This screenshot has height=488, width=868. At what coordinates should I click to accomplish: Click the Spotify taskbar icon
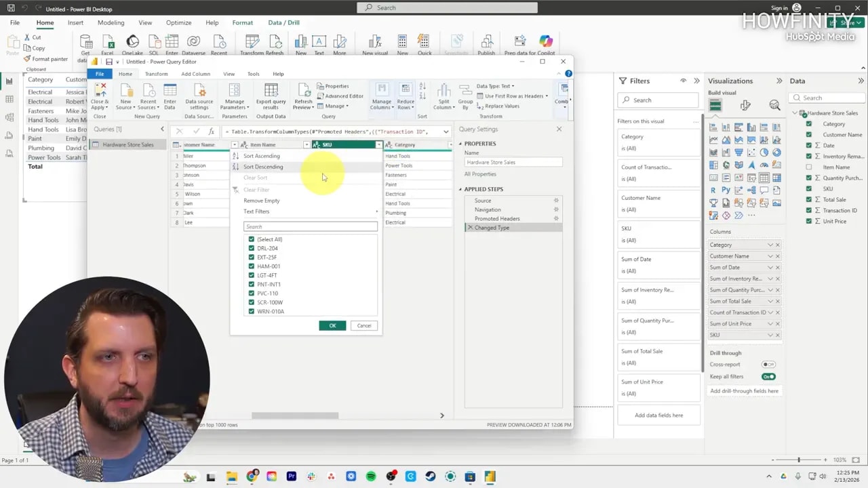[x=371, y=477]
